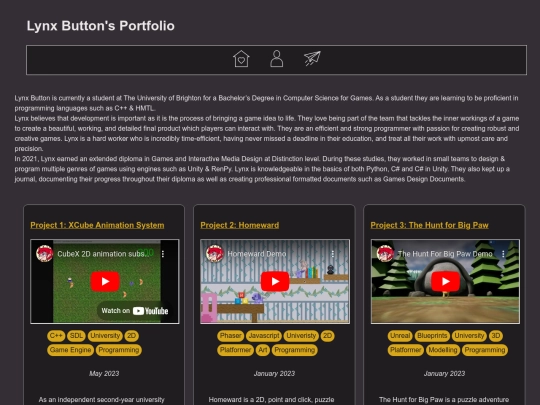Click January 2023 date under Project 3

445,374
